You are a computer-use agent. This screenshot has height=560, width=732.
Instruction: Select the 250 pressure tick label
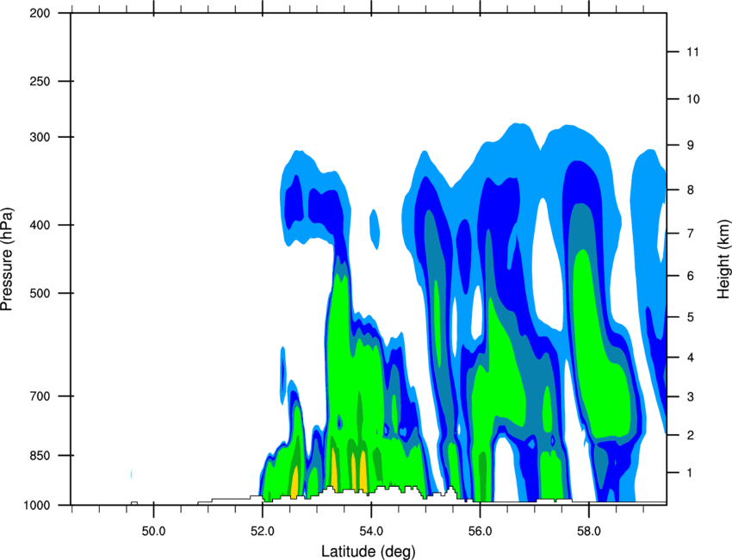(40, 81)
